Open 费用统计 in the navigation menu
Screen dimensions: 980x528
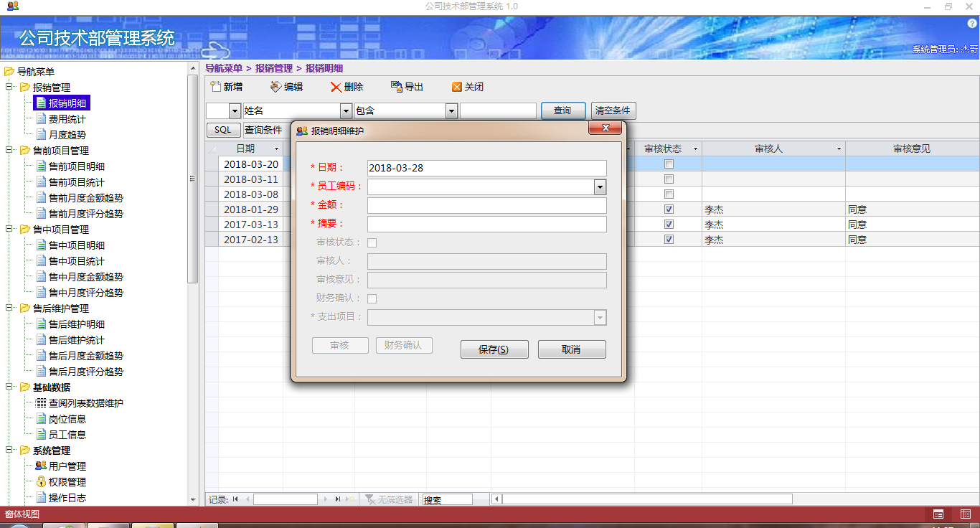pos(67,119)
